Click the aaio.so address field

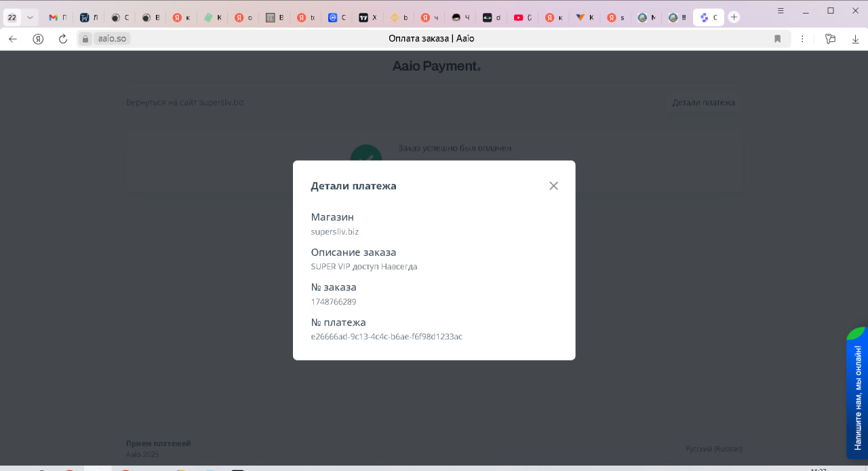click(x=112, y=39)
